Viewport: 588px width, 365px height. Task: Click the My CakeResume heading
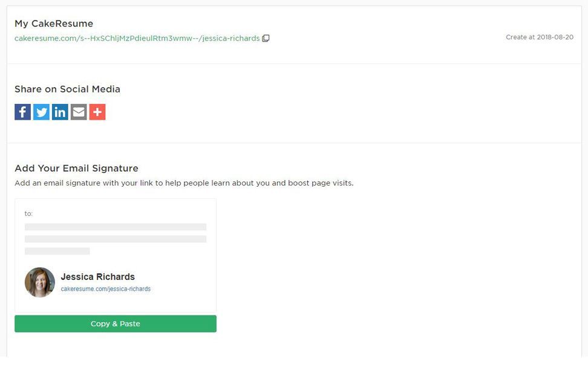[x=54, y=24]
